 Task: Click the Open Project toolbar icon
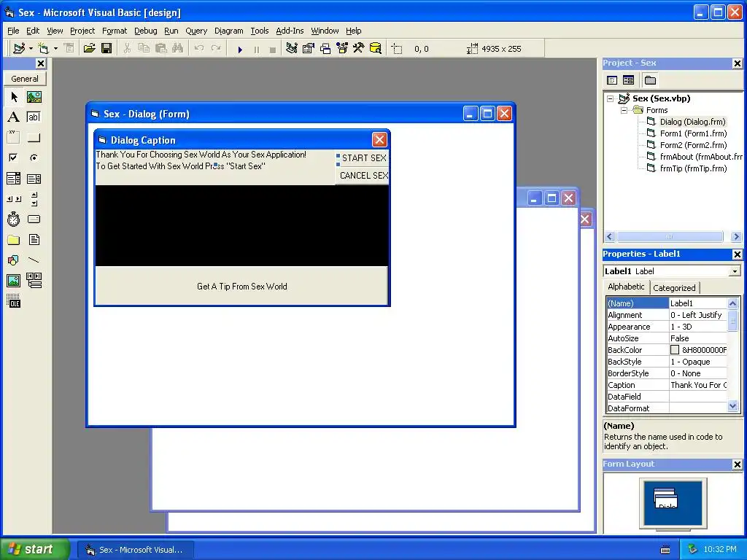tap(89, 49)
